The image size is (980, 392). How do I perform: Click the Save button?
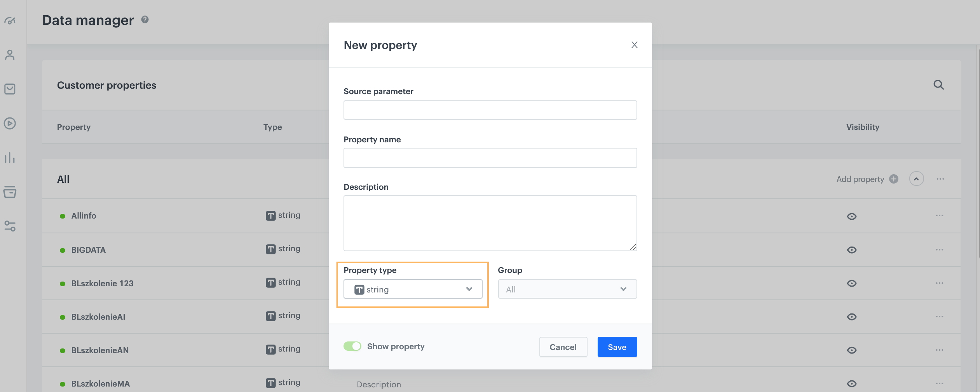[x=617, y=347]
